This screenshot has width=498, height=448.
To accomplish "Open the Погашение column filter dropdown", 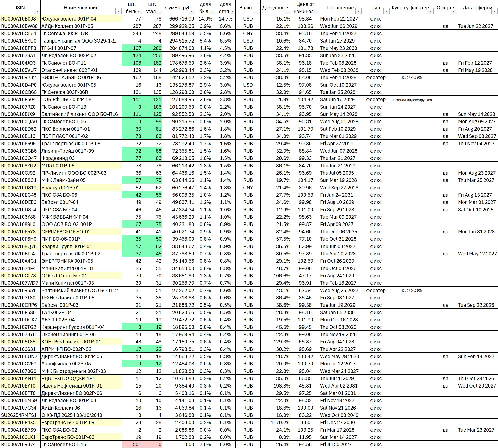I will [x=358, y=11].
